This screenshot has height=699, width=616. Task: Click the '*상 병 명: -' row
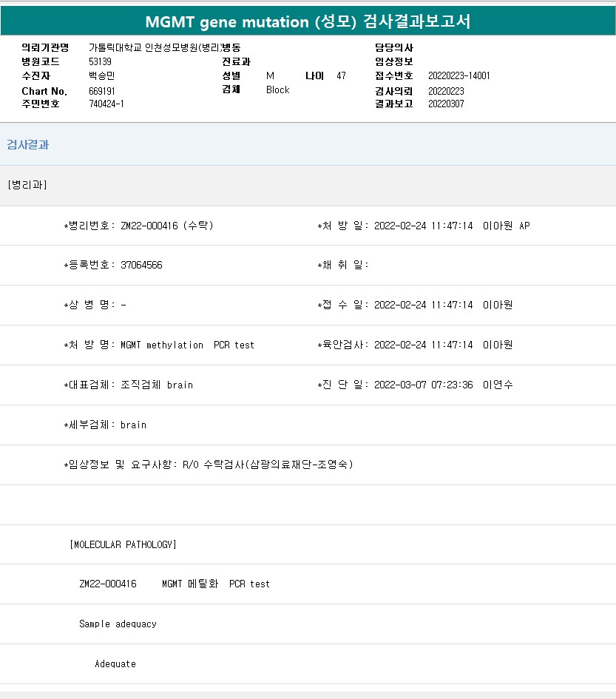[95, 305]
